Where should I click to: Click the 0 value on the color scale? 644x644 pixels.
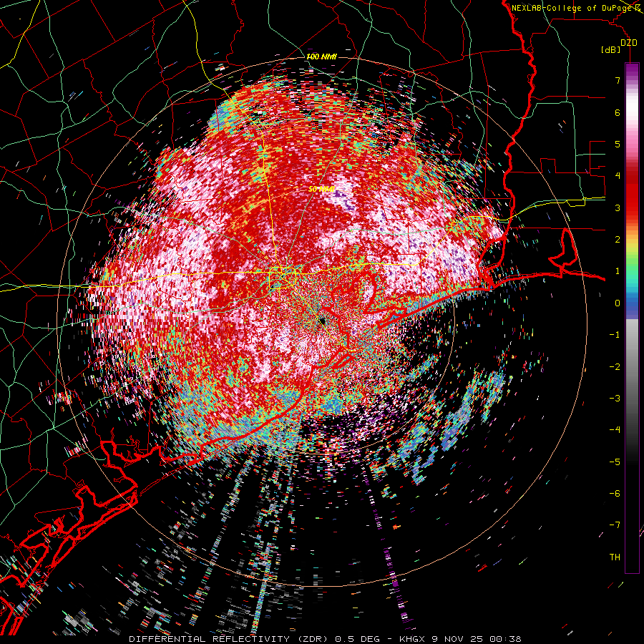[x=618, y=303]
